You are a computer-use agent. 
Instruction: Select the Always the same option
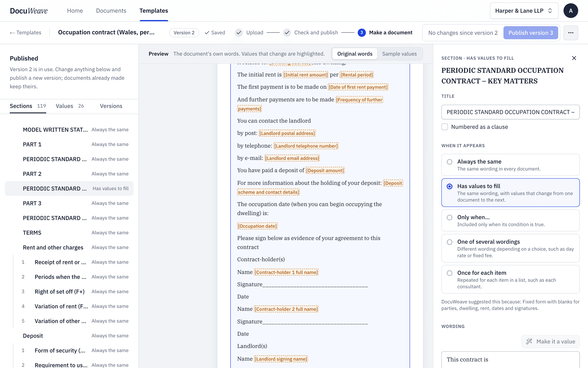[510, 165]
